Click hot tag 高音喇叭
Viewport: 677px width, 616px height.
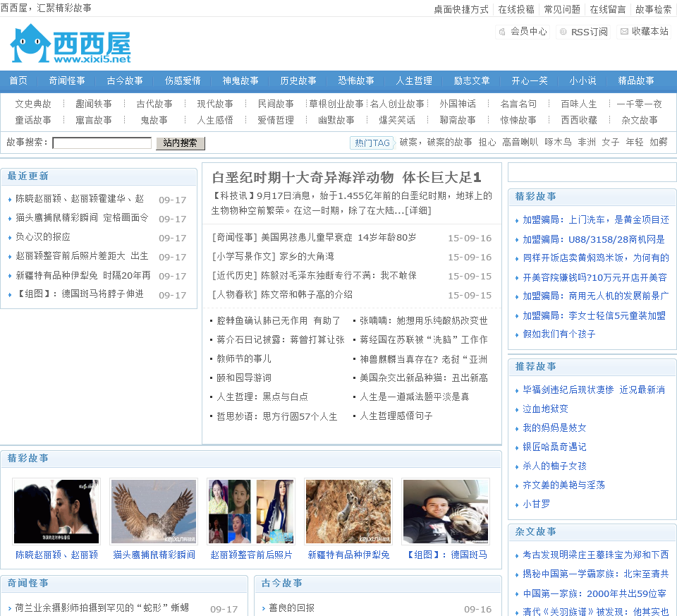[520, 142]
